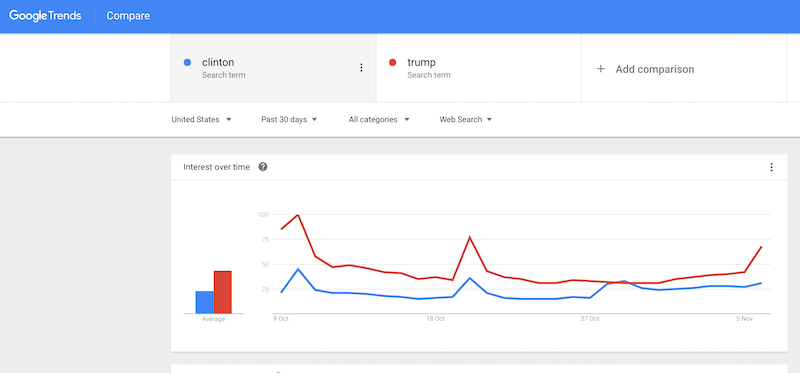Click the 50 value on the y-axis
Image resolution: width=800 pixels, height=373 pixels.
point(265,264)
